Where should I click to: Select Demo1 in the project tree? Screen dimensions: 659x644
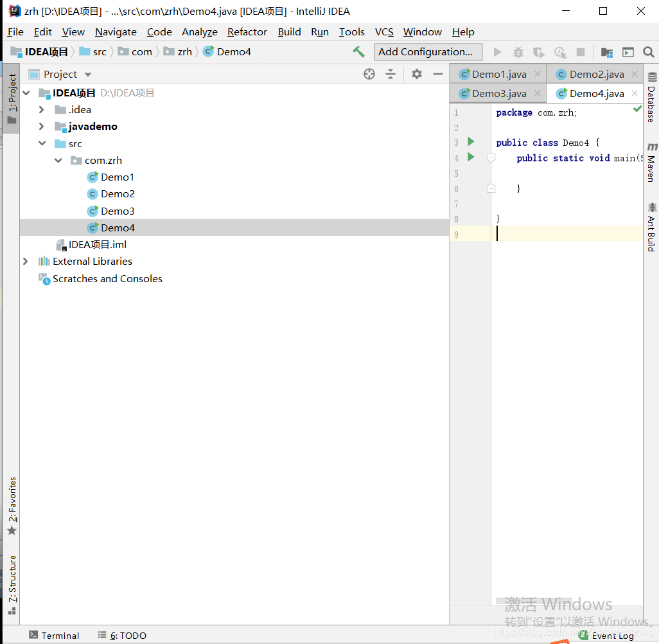[x=118, y=177]
